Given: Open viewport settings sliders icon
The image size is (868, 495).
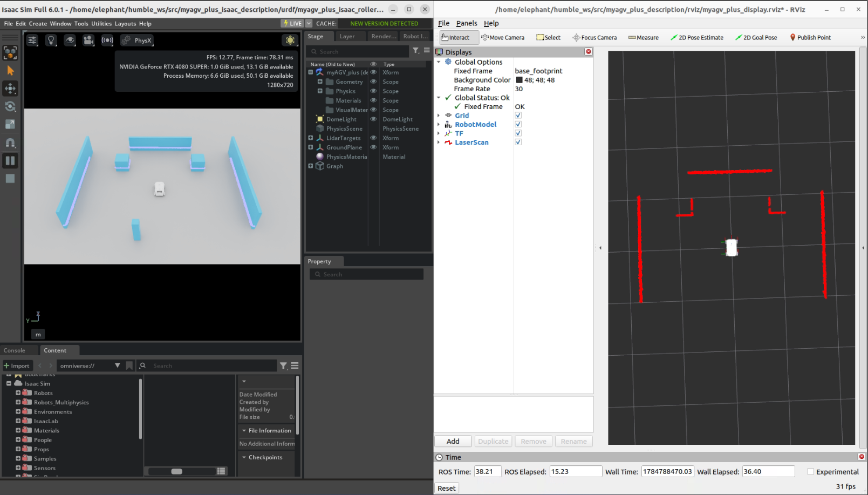Looking at the screenshot, I should coord(32,40).
